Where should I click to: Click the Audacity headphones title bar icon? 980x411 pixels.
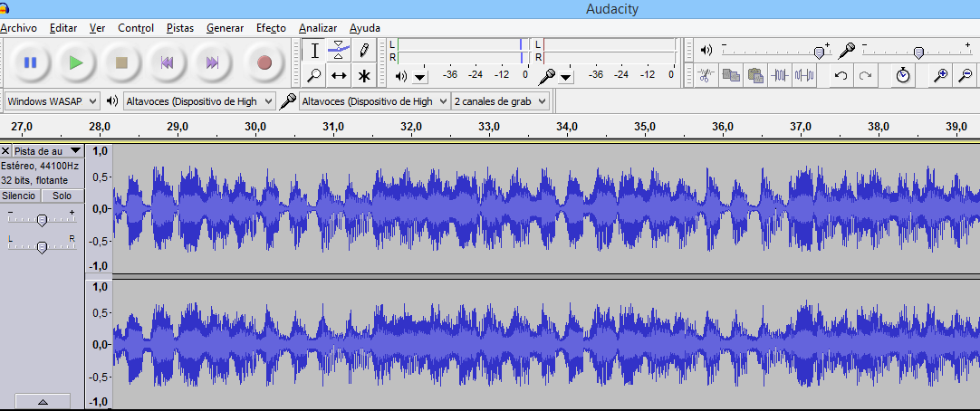click(x=4, y=8)
